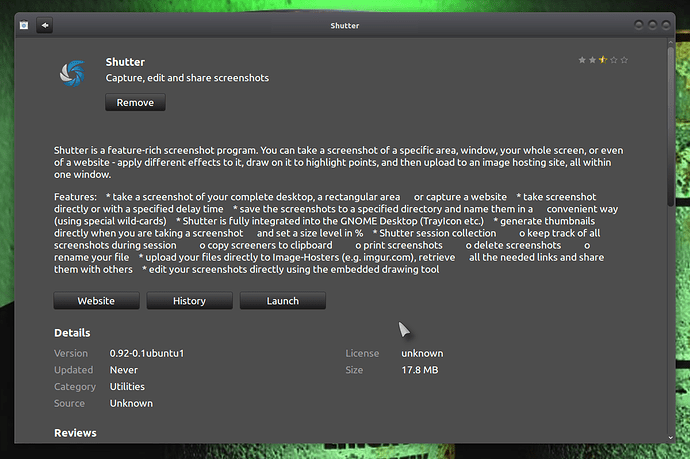The image size is (690, 459).
Task: Remove the Shutter application
Action: (135, 102)
